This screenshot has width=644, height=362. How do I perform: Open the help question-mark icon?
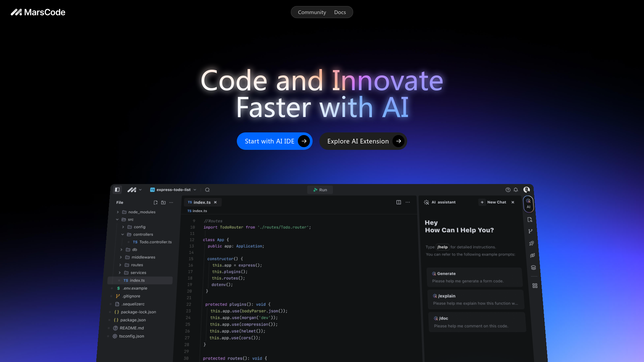click(508, 190)
